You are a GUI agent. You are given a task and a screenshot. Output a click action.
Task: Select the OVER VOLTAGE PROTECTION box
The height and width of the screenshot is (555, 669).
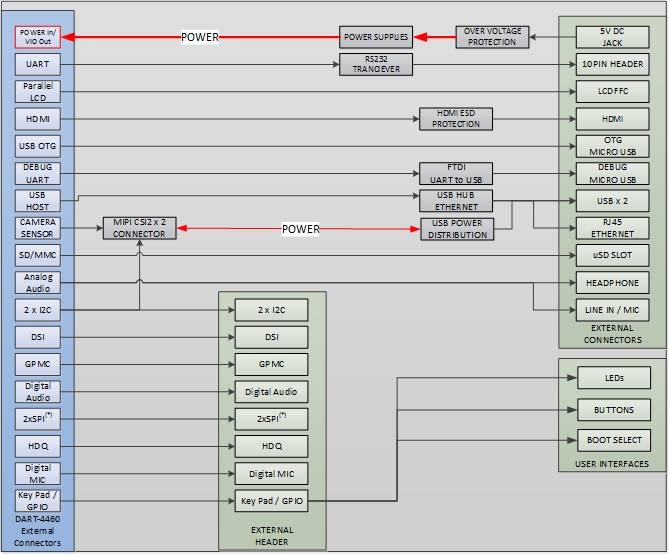[x=492, y=37]
